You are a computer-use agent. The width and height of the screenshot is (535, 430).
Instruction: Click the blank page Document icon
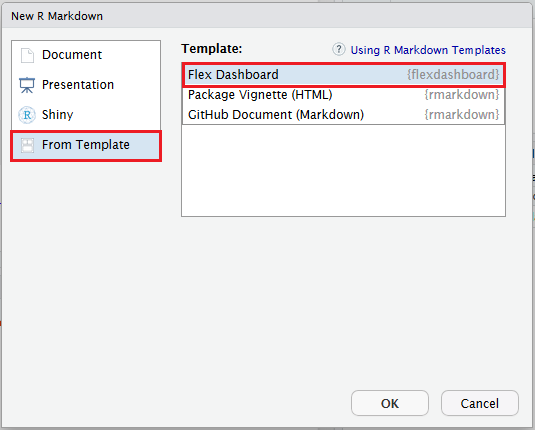tap(27, 55)
